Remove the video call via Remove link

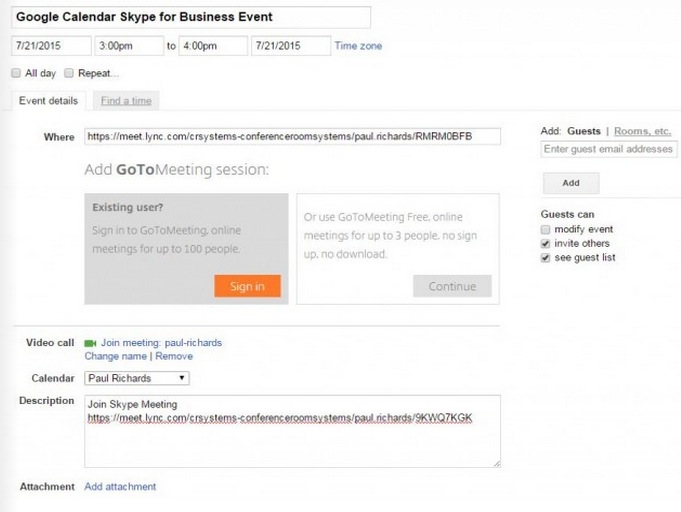coord(174,356)
